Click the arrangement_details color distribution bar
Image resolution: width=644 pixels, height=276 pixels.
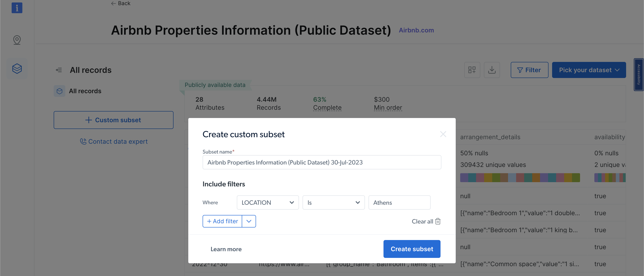(520, 178)
